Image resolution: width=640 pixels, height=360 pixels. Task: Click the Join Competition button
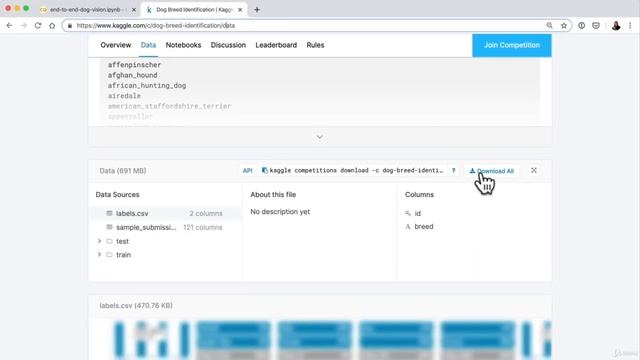tap(512, 45)
